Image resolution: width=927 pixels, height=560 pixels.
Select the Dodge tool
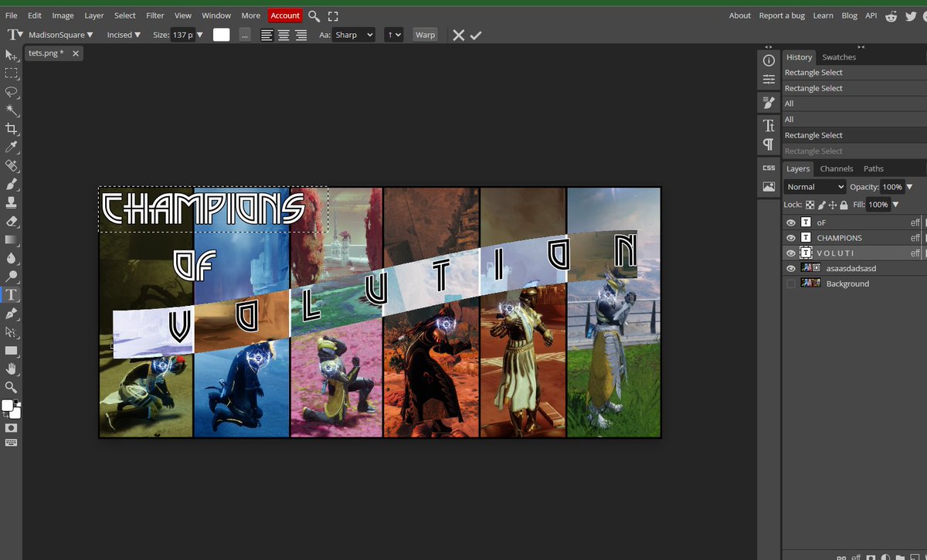11,277
